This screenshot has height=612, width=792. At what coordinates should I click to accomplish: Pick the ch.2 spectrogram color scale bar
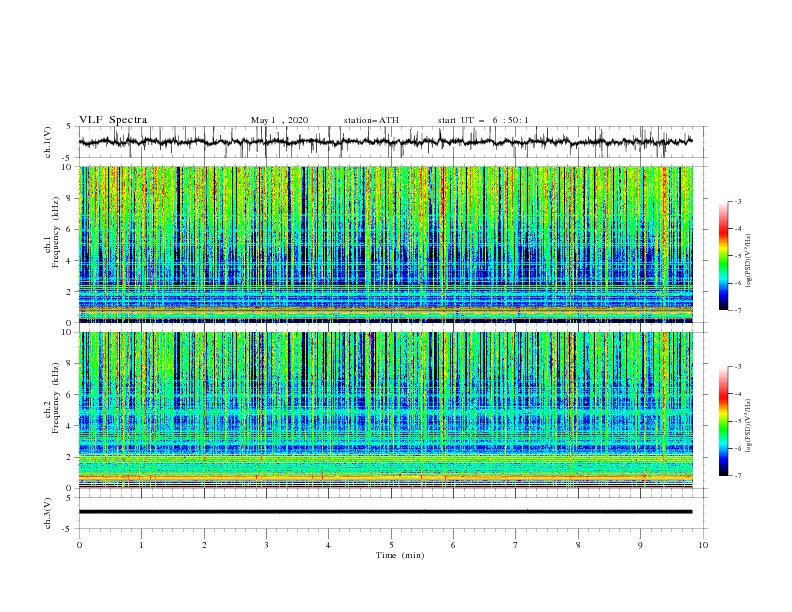pyautogui.click(x=723, y=421)
